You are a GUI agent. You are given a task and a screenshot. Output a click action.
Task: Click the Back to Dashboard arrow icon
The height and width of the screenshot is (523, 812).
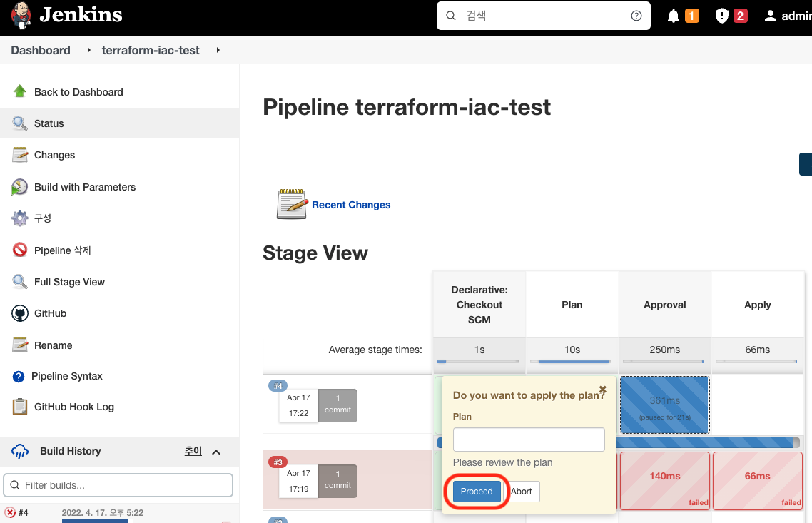(20, 91)
